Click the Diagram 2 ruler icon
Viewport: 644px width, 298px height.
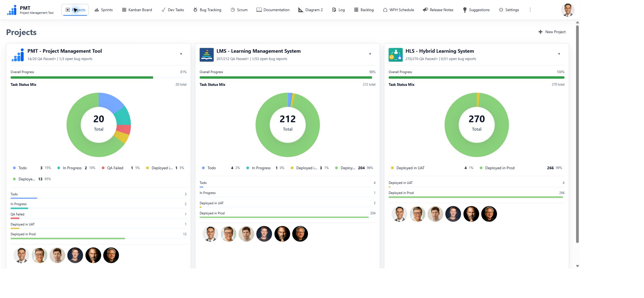tap(301, 10)
